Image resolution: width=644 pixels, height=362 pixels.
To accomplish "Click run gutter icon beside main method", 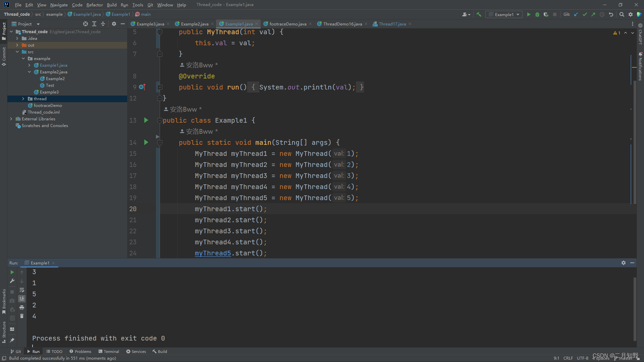I will click(x=146, y=142).
